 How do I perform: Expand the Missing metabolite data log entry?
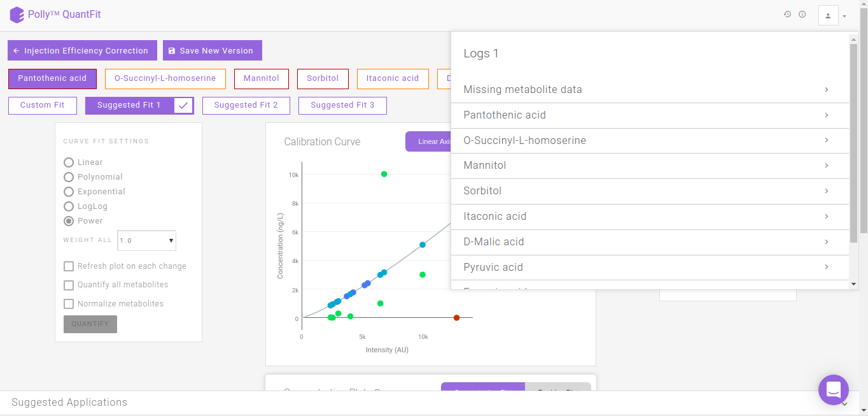click(650, 90)
